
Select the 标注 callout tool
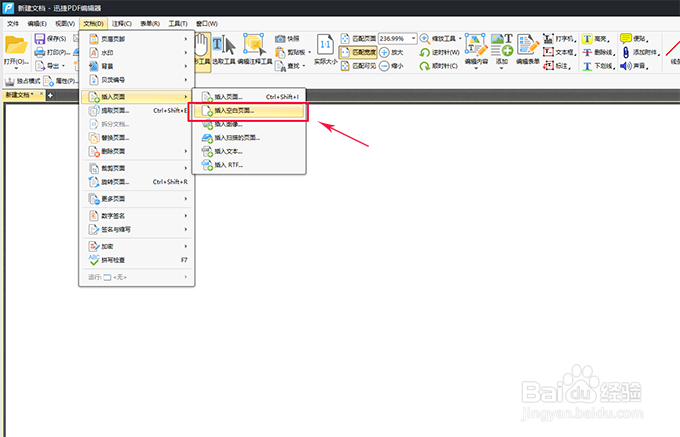[557, 66]
